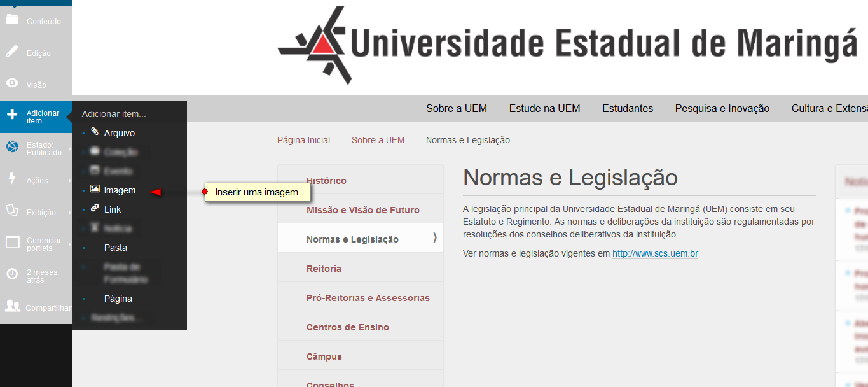
Task: Expand the Gerenciar portlets submenu arrow
Action: coord(69,244)
